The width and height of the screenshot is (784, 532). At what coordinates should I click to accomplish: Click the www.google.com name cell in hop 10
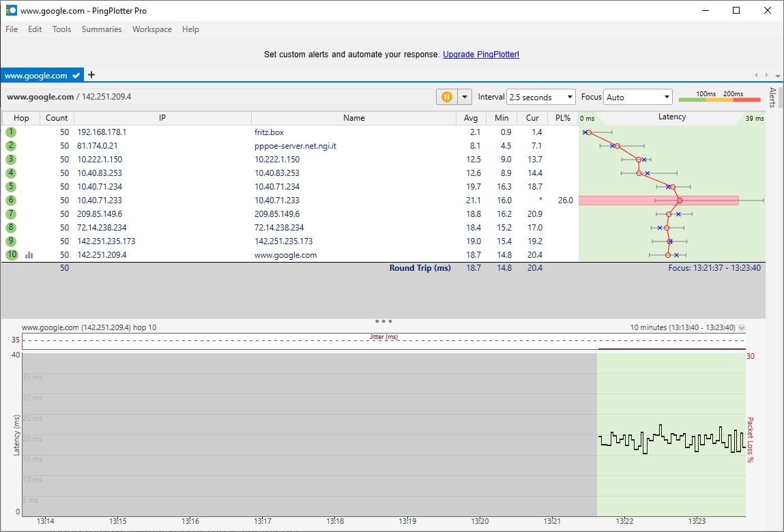click(x=285, y=255)
